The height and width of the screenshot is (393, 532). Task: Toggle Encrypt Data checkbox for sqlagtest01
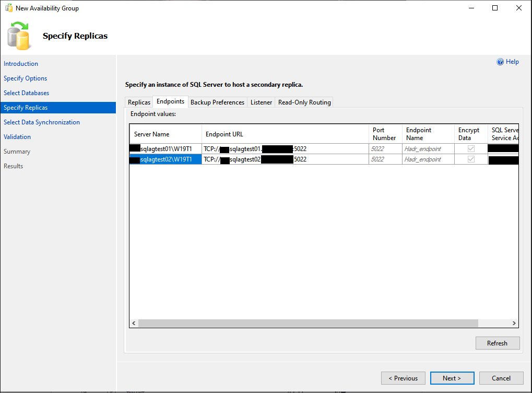pos(471,149)
